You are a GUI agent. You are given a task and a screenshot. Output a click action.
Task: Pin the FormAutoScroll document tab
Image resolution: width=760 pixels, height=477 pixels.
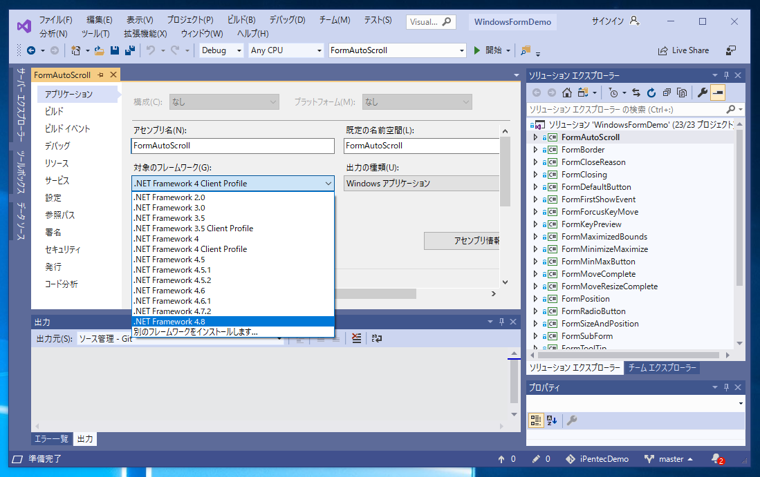[x=101, y=75]
